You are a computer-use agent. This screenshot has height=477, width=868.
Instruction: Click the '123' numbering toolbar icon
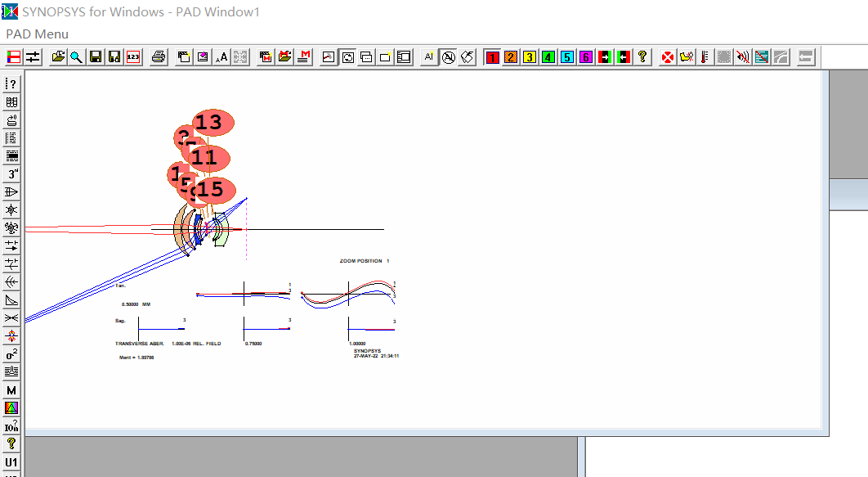(x=133, y=57)
